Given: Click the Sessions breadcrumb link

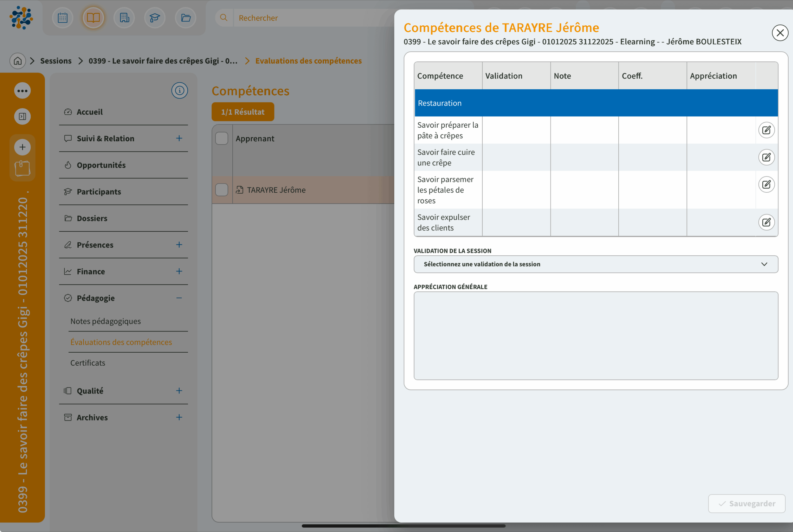Looking at the screenshot, I should pos(56,61).
